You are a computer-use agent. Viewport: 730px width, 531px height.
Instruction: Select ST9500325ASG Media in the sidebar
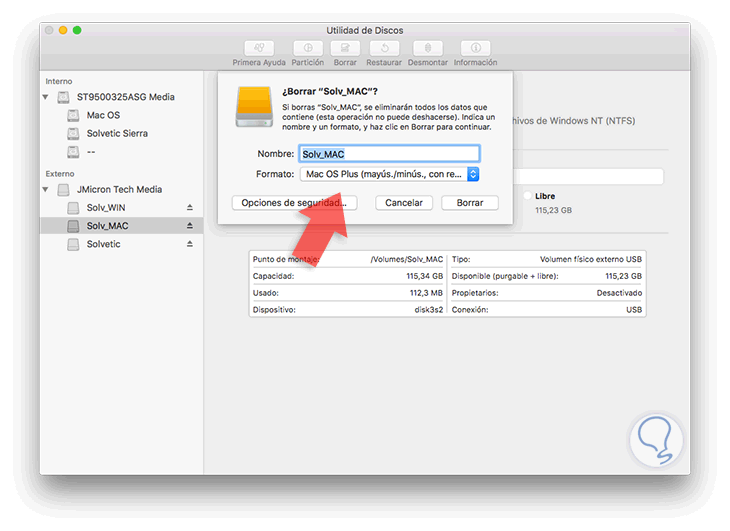[x=126, y=97]
